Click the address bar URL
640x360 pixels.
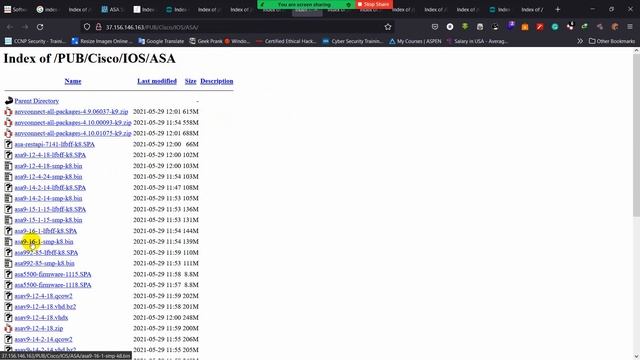pos(152,27)
